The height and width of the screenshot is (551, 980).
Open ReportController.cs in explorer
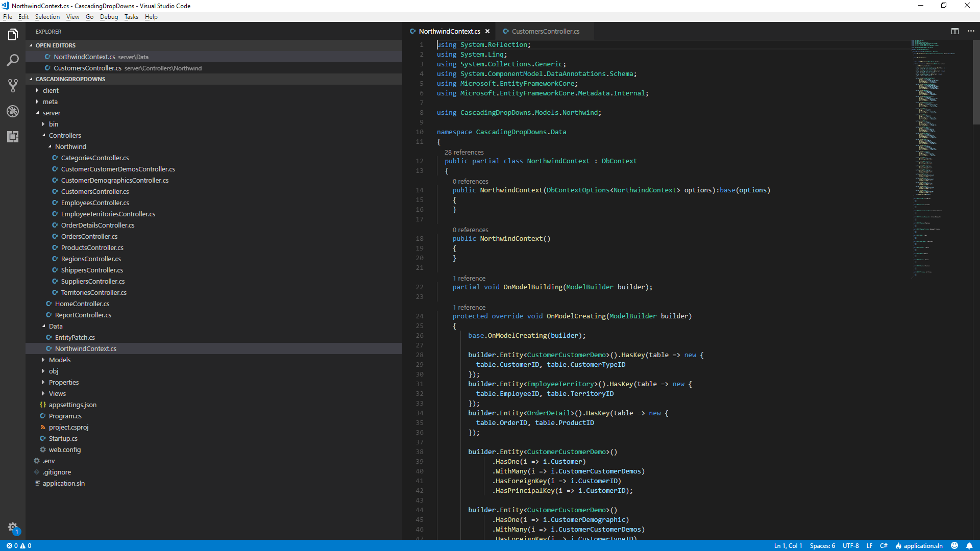click(x=83, y=315)
